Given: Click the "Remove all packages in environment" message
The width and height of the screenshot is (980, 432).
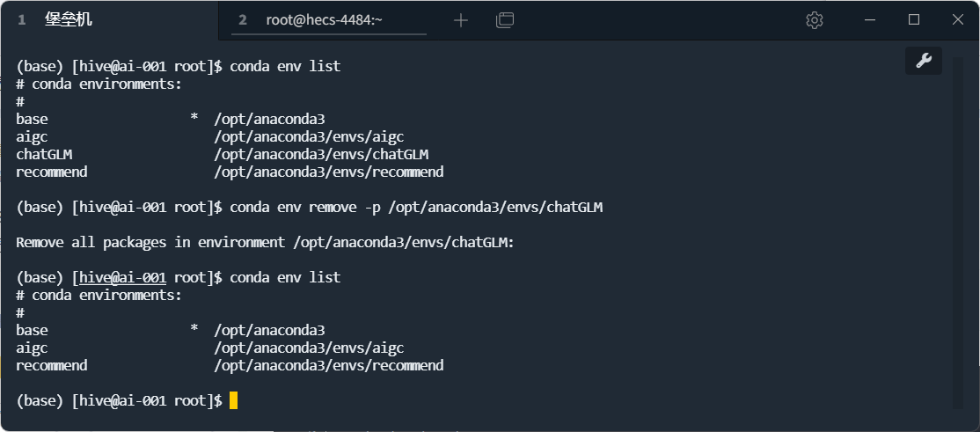Looking at the screenshot, I should click(264, 242).
